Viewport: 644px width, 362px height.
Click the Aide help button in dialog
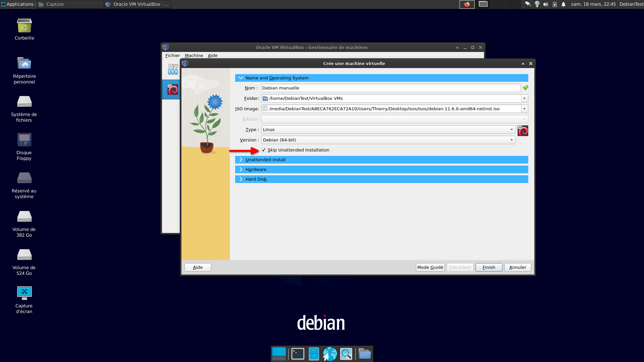coord(198,267)
